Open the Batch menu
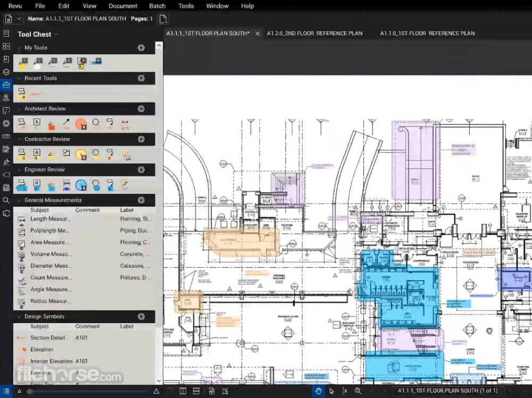 pyautogui.click(x=157, y=6)
